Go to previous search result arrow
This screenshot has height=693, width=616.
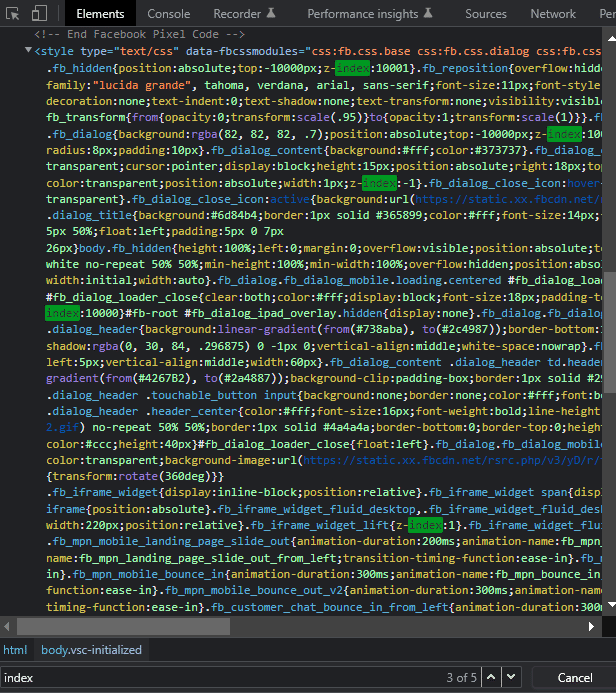[x=491, y=677]
